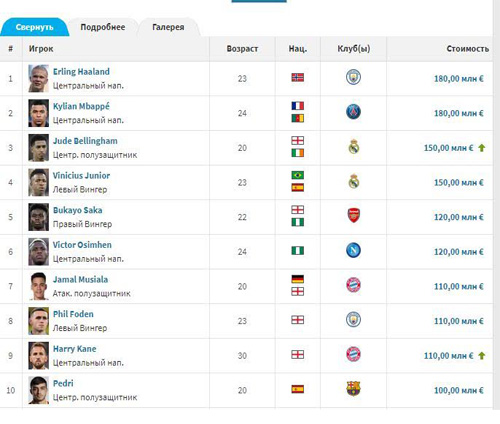Open the Napoli club logo
Screen dimensions: 500x424
point(353,250)
